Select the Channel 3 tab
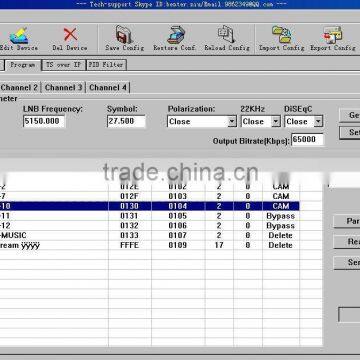360x360 pixels. (x=63, y=88)
